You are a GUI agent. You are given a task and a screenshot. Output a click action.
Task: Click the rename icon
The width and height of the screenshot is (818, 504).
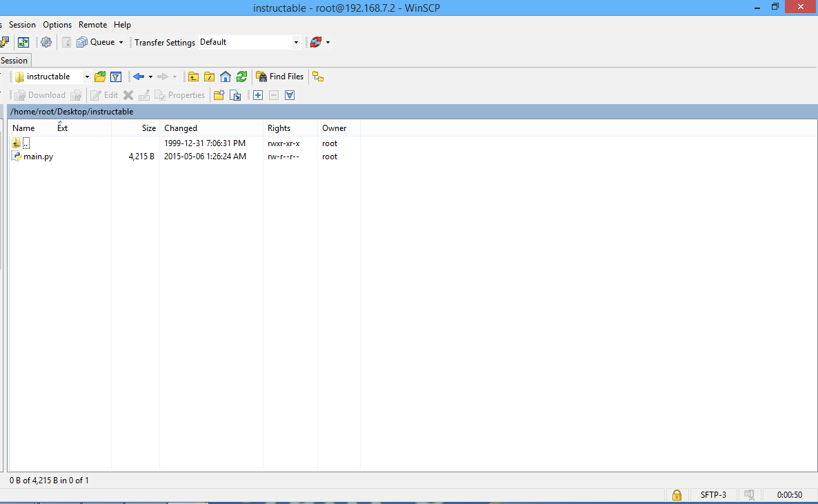[144, 95]
